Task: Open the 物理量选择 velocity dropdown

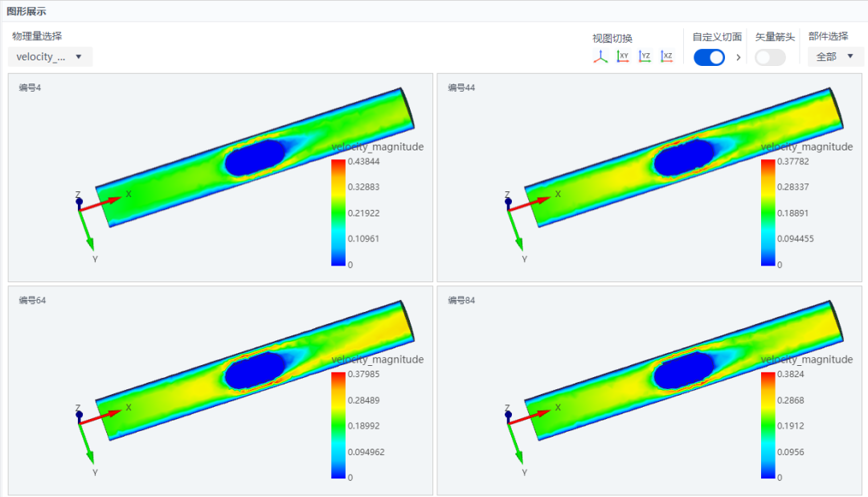Action: tap(50, 56)
